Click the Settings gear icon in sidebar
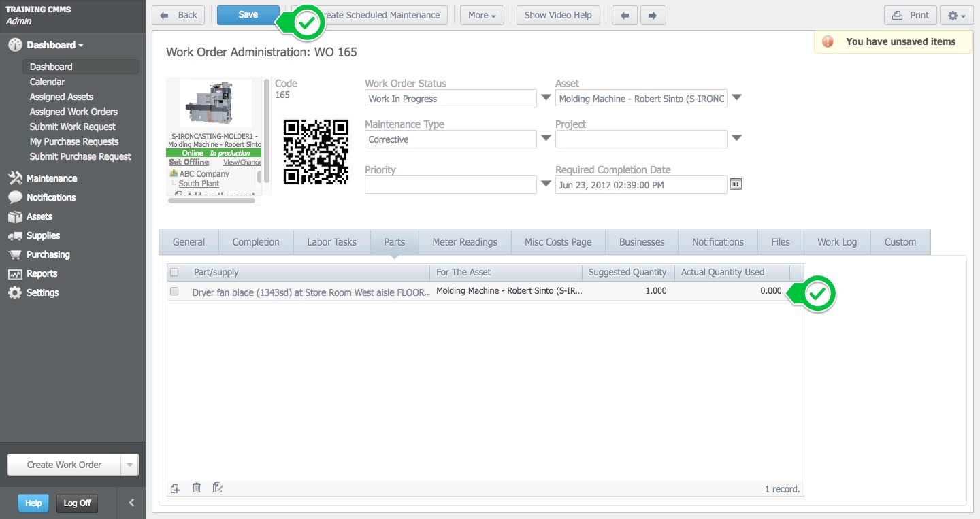 tap(15, 292)
